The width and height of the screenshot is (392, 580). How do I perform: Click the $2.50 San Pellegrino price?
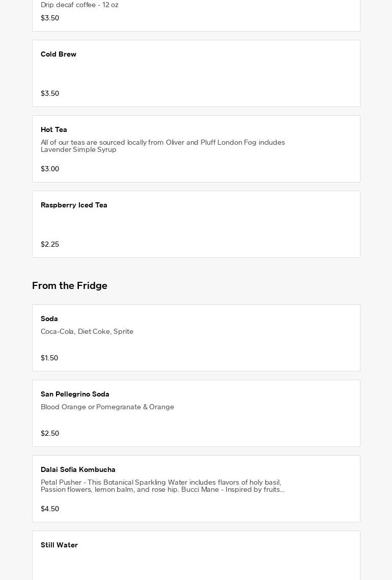point(50,433)
